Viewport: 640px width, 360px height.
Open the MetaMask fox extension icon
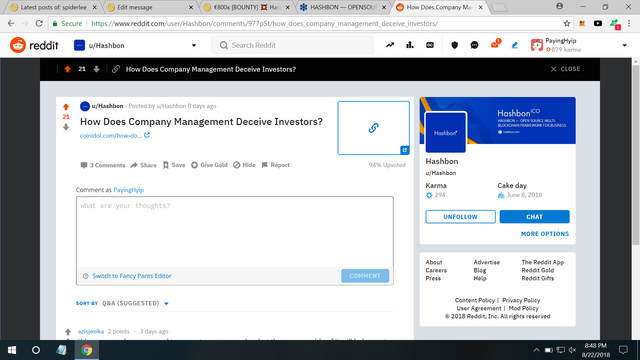click(582, 24)
